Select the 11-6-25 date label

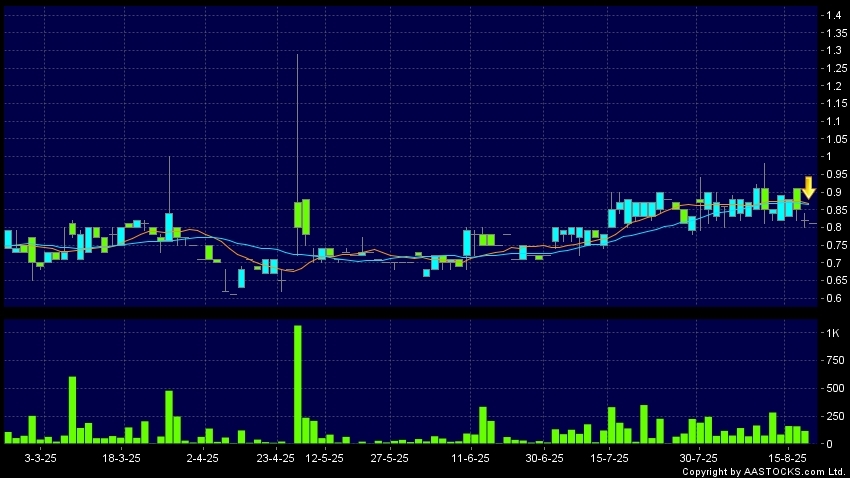tap(470, 458)
